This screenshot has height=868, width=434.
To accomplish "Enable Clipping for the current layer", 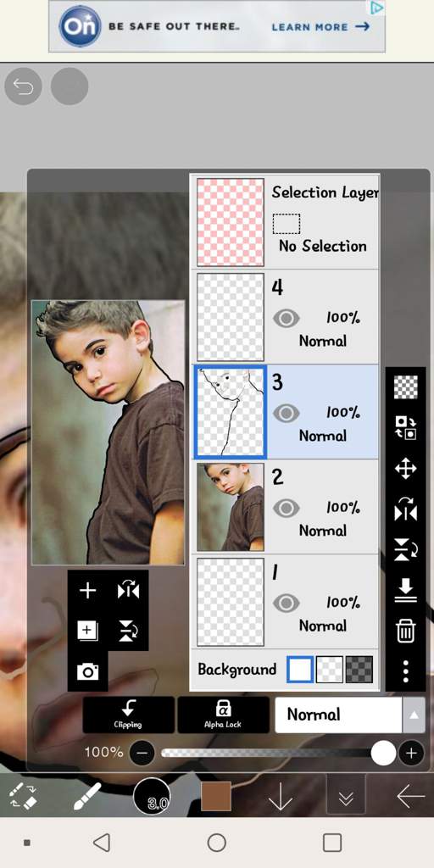I will click(129, 715).
